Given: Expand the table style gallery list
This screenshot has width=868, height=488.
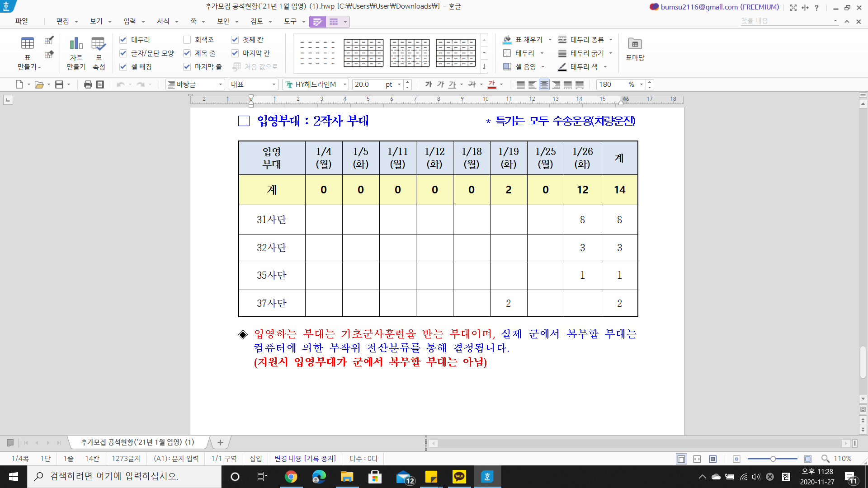Looking at the screenshot, I should (x=484, y=67).
